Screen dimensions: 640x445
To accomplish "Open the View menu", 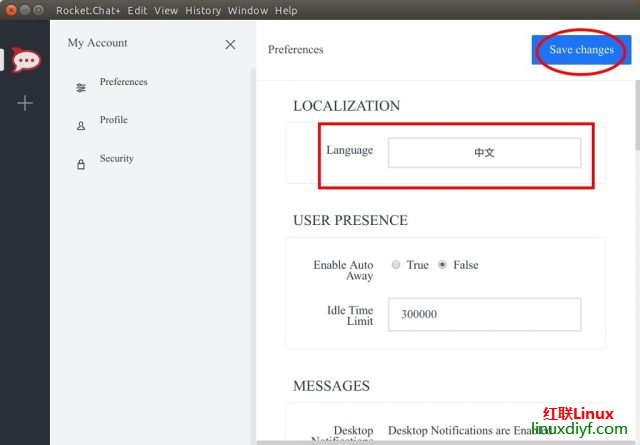I will coord(166,10).
